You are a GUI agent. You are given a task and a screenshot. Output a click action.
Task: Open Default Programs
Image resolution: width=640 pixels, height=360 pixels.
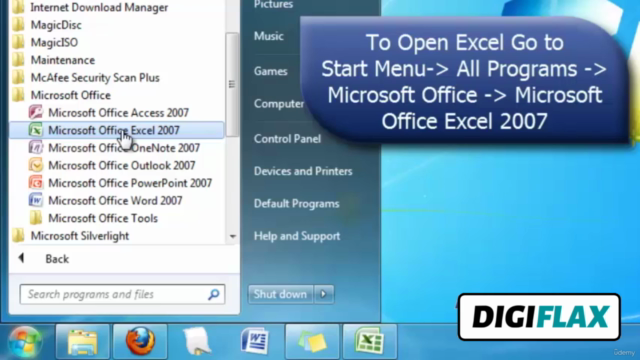tap(296, 204)
